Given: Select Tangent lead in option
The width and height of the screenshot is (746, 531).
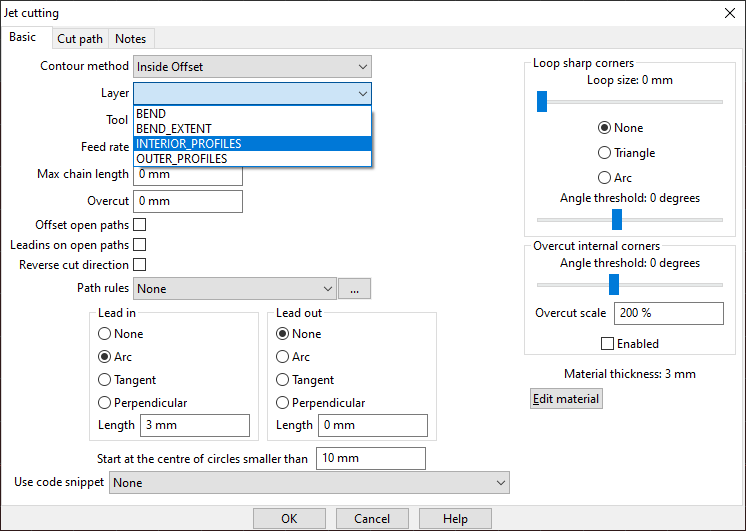Looking at the screenshot, I should click(105, 380).
